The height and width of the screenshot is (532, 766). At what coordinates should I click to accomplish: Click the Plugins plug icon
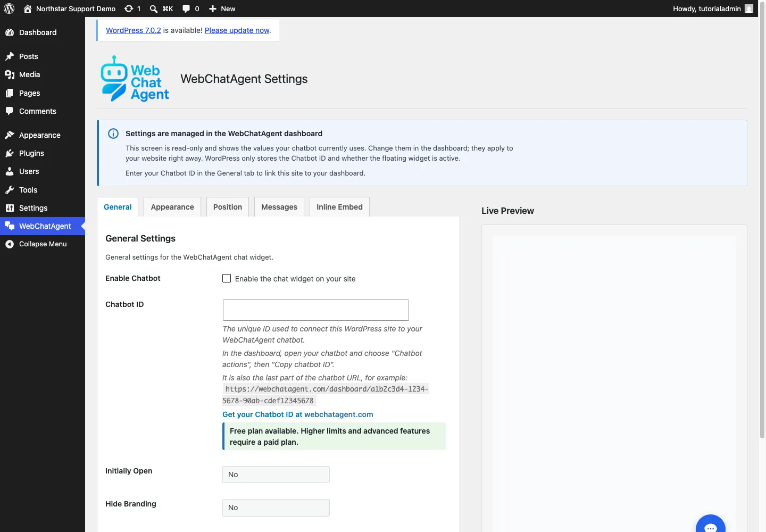pos(10,153)
